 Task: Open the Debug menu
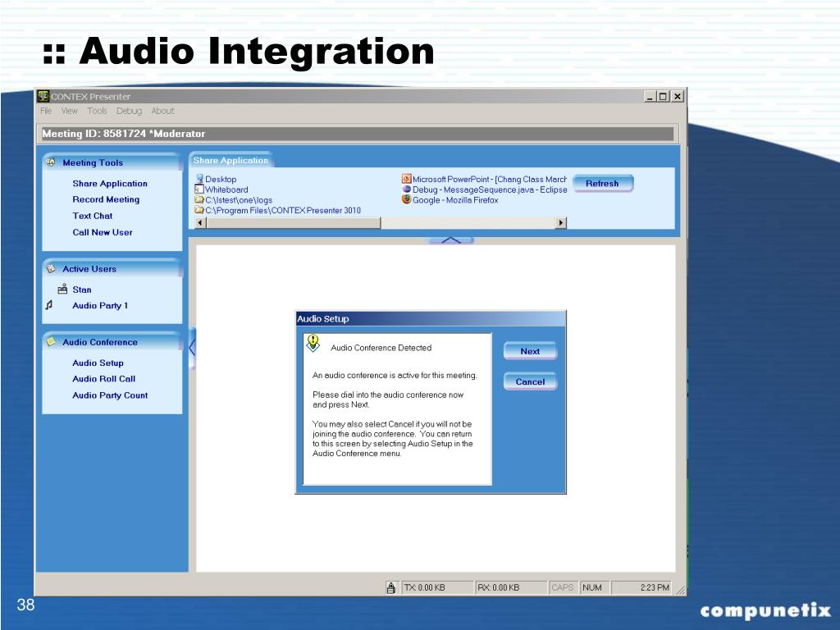pos(129,111)
